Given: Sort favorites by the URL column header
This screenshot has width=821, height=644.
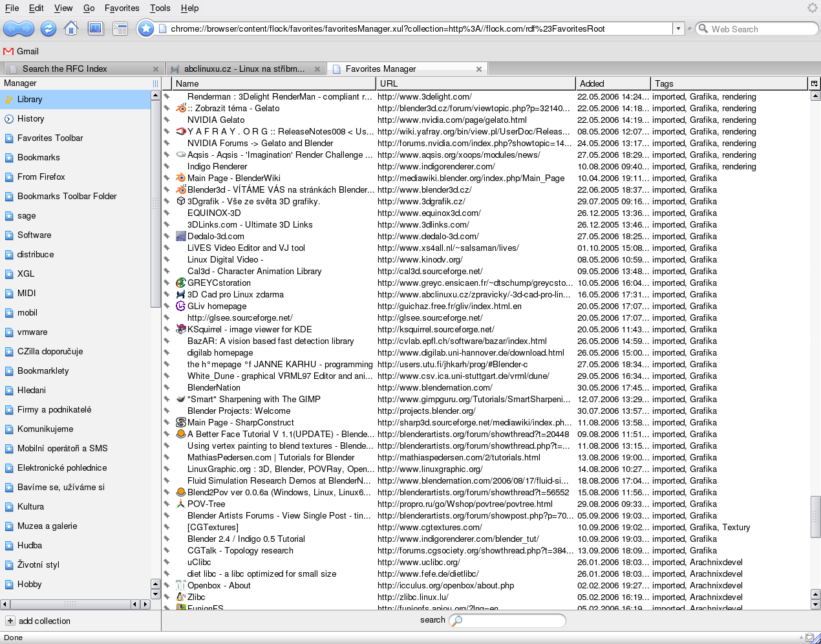Looking at the screenshot, I should click(x=476, y=83).
